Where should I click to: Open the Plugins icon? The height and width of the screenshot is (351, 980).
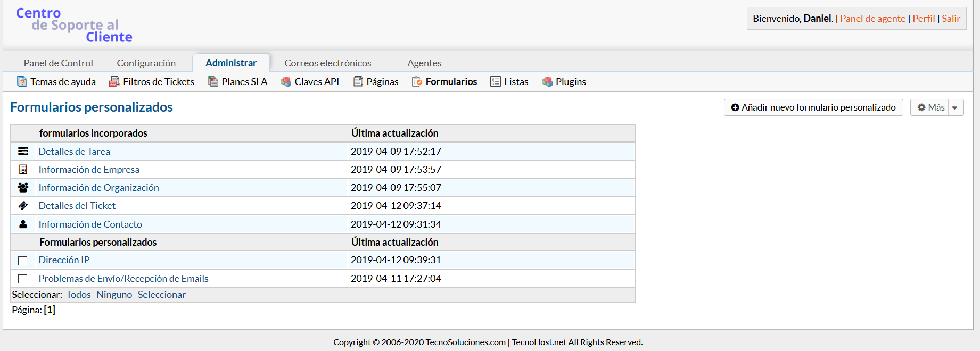[547, 81]
